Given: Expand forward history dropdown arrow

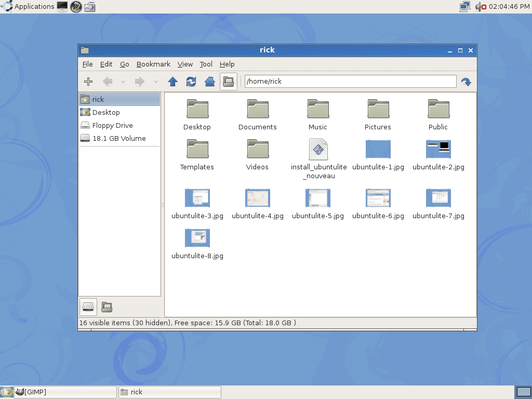Looking at the screenshot, I should pos(155,82).
